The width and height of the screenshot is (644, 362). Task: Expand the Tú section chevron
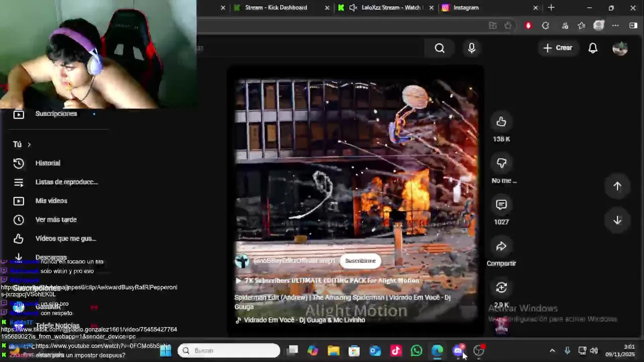[29, 144]
